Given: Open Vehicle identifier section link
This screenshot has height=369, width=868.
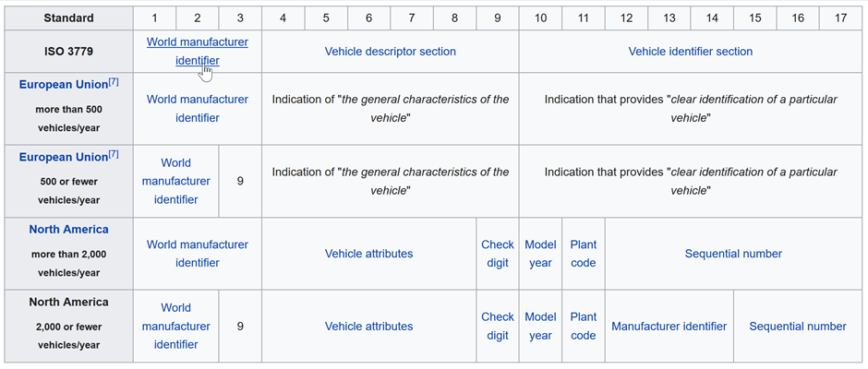Looking at the screenshot, I should coord(691,52).
